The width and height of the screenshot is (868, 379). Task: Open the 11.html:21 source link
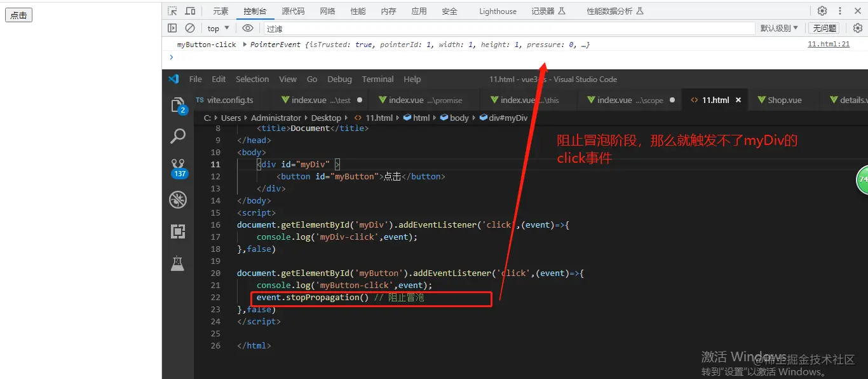tap(828, 45)
